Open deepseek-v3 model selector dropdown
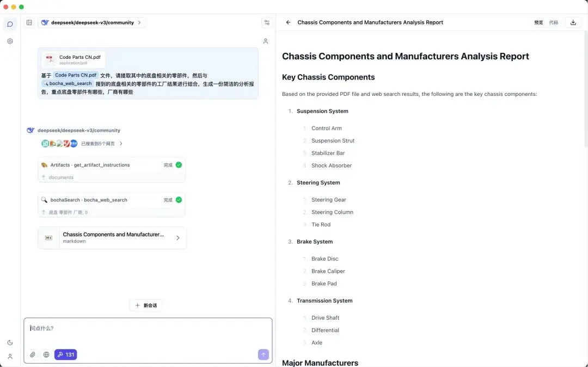Viewport: 588px width, 367px height. [91, 23]
